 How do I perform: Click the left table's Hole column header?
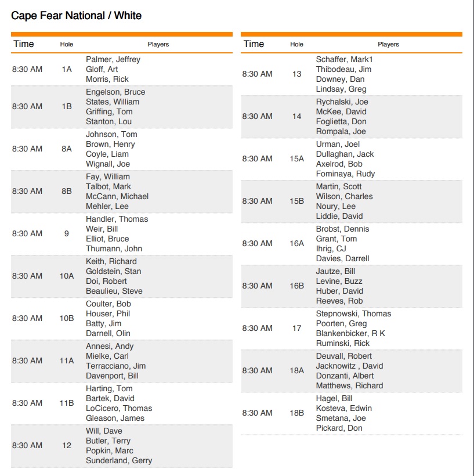(x=67, y=45)
